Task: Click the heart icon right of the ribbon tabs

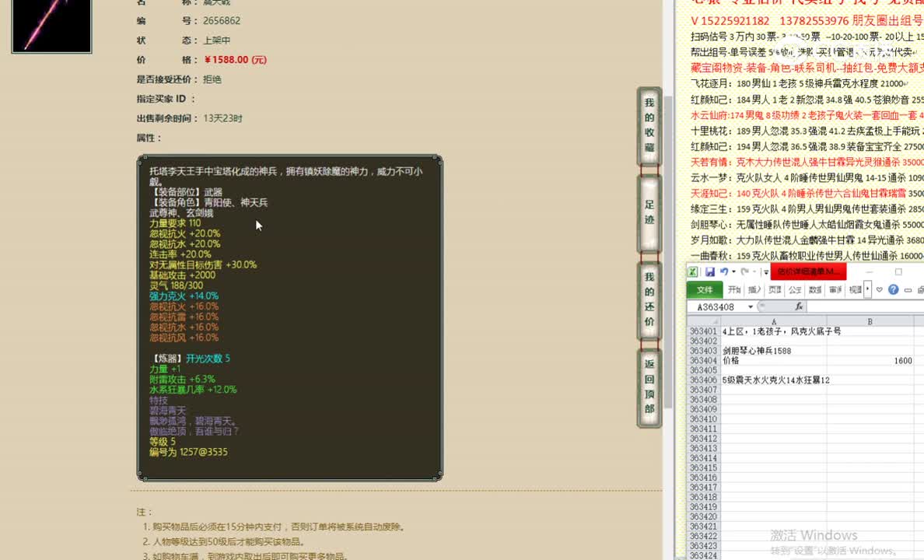Action: click(x=879, y=289)
